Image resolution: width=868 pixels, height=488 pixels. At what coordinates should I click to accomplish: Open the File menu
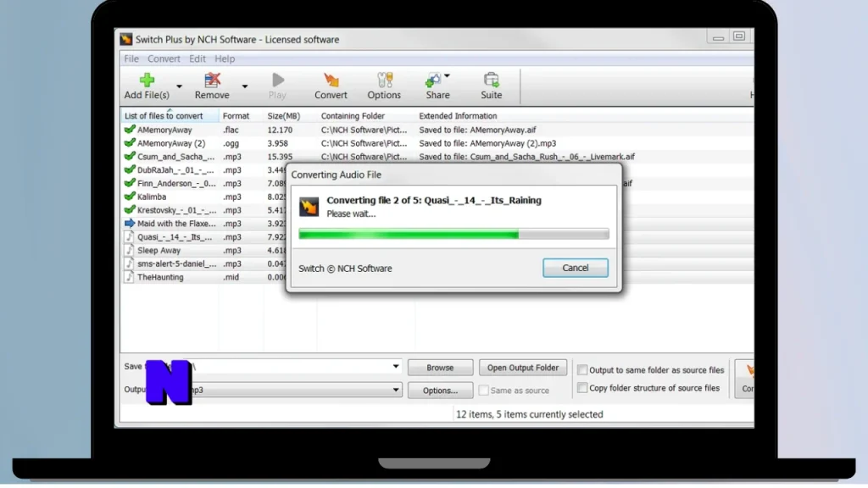[131, 58]
